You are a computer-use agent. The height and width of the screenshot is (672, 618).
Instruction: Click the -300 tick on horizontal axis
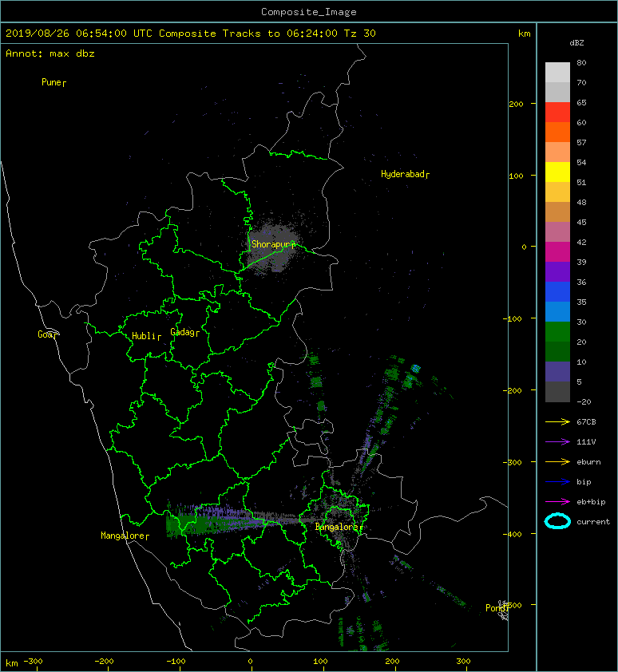pyautogui.click(x=33, y=662)
